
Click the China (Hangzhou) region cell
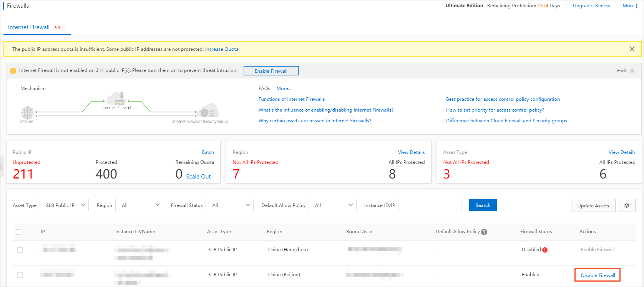click(x=288, y=250)
